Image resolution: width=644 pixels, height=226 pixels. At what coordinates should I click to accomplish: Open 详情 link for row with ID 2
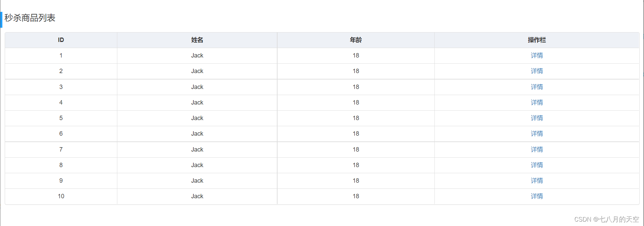(536, 71)
